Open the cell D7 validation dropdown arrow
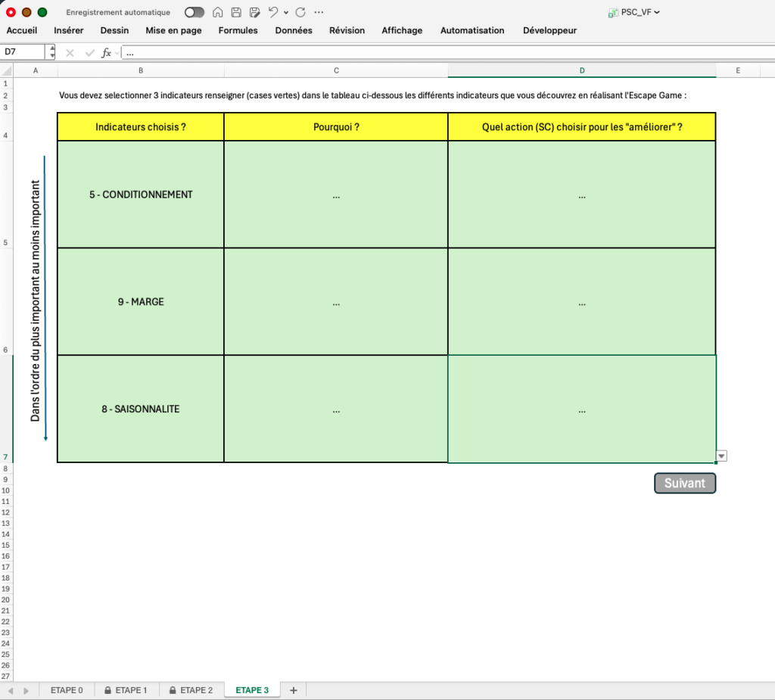The width and height of the screenshot is (775, 700). [721, 456]
